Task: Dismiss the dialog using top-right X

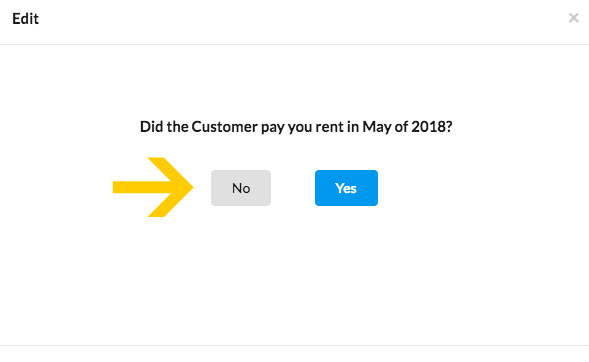Action: tap(573, 18)
